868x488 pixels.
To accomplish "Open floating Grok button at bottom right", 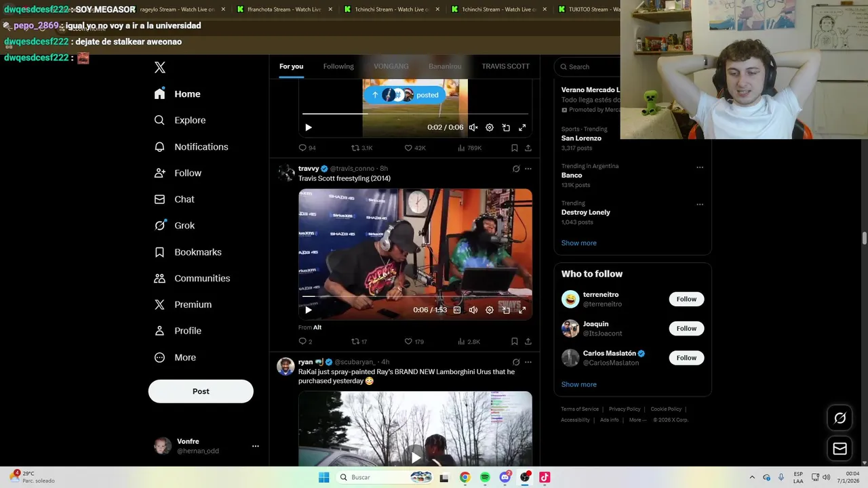I will click(x=840, y=418).
